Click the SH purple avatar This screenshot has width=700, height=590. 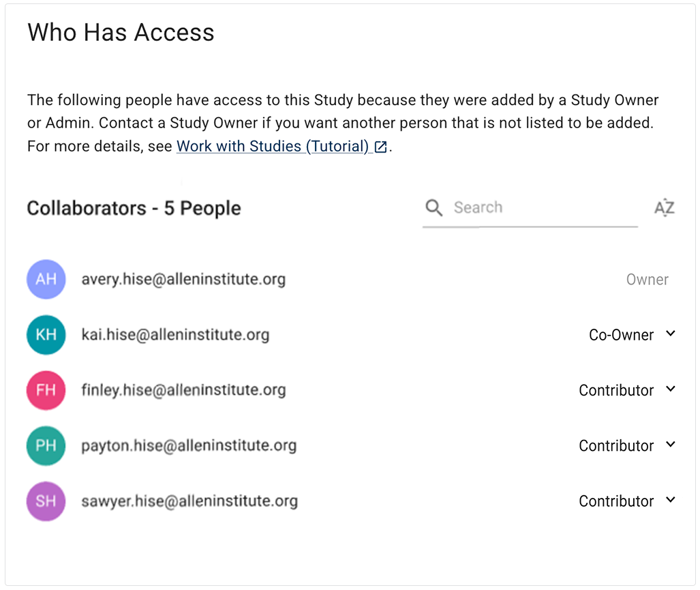46,501
